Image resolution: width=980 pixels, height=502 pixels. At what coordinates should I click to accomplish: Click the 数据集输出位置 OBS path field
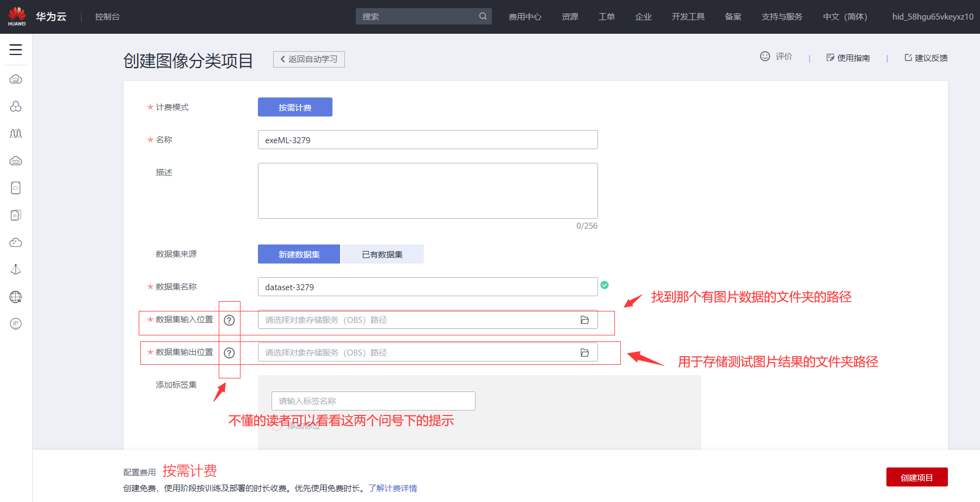point(428,352)
